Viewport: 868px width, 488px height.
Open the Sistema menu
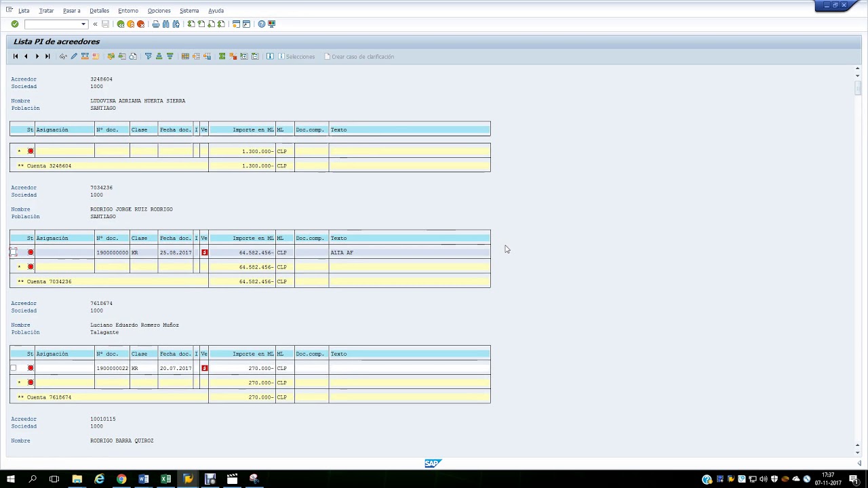[189, 11]
